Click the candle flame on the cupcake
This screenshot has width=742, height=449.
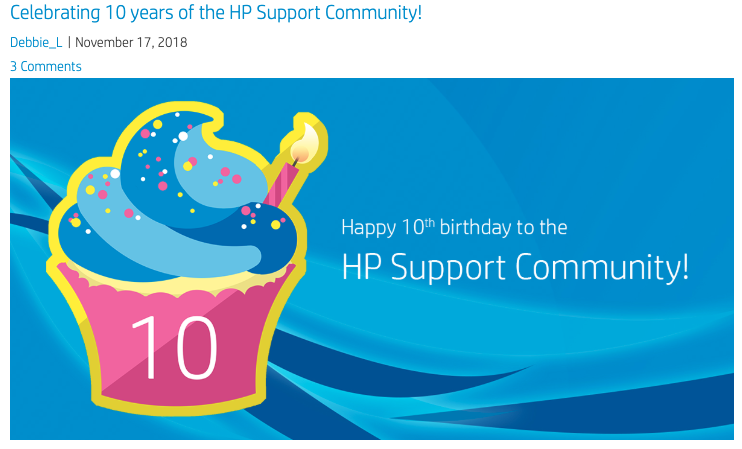(307, 141)
